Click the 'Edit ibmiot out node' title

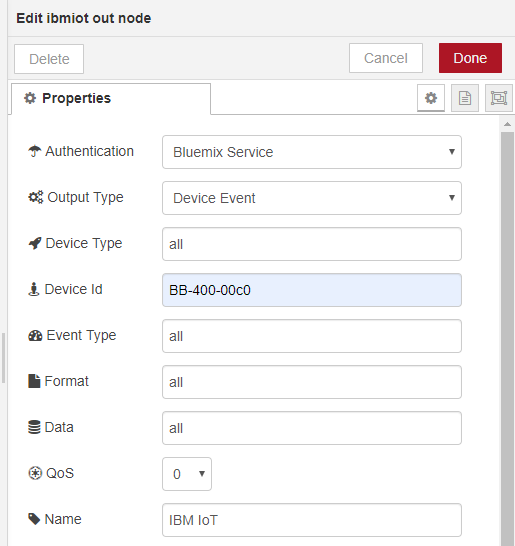(x=84, y=18)
